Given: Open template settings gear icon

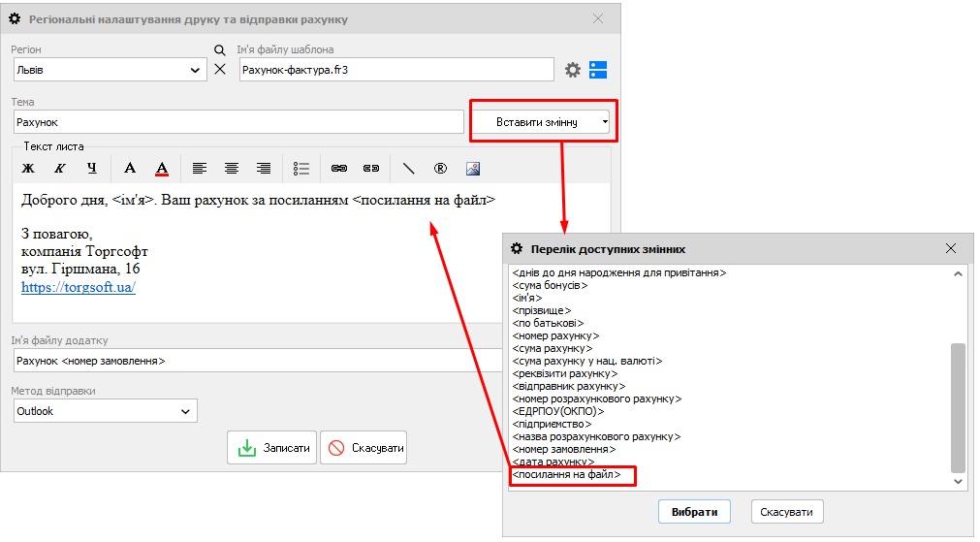Looking at the screenshot, I should pos(573,70).
